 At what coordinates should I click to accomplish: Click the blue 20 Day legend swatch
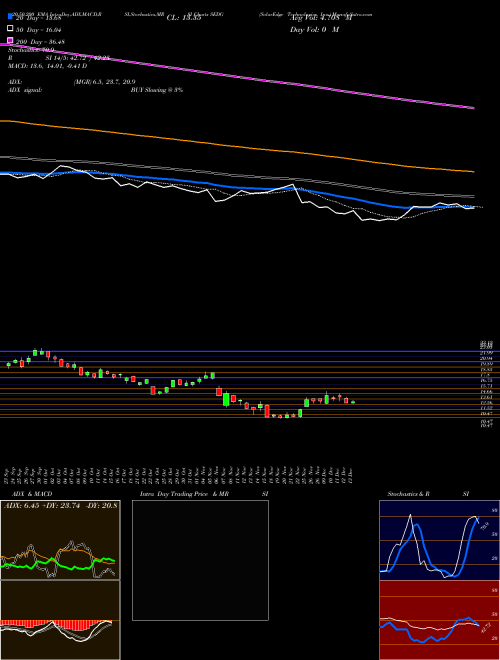(x=10, y=16)
